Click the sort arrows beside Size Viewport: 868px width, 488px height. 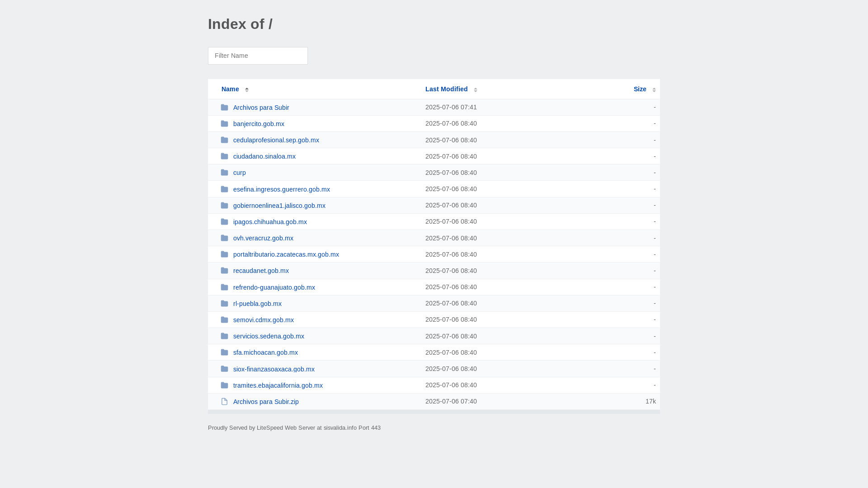coord(654,89)
